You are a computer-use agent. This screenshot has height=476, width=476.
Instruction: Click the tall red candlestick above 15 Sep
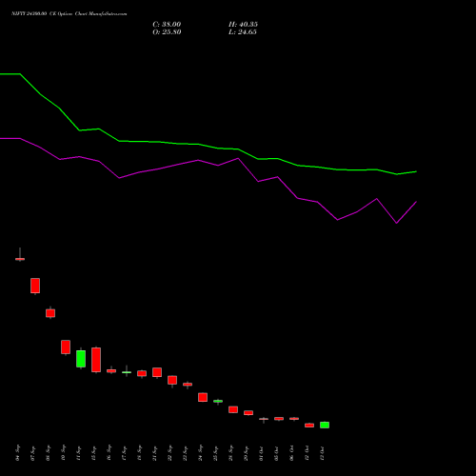[96, 360]
